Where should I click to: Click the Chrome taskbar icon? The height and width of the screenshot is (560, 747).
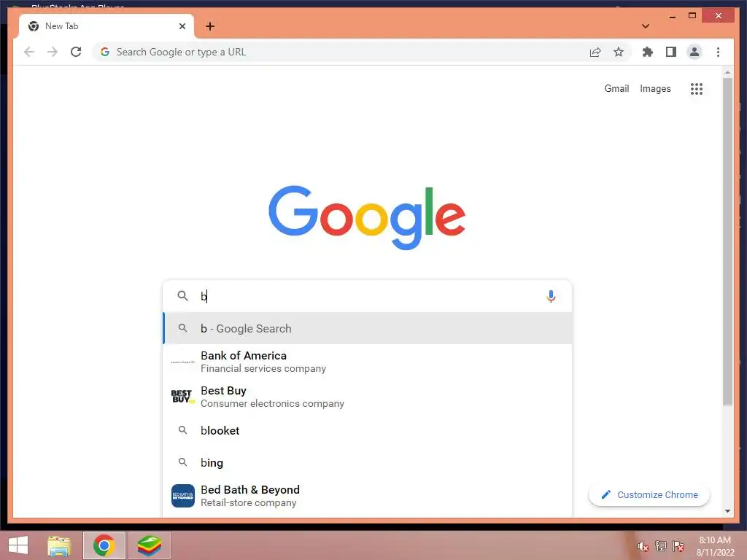(x=104, y=545)
